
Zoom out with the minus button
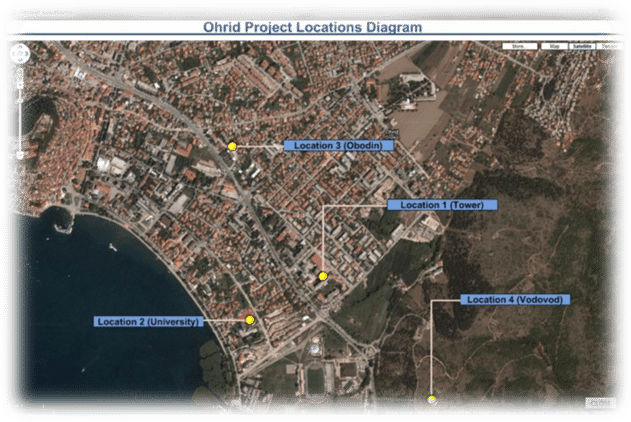[x=20, y=155]
